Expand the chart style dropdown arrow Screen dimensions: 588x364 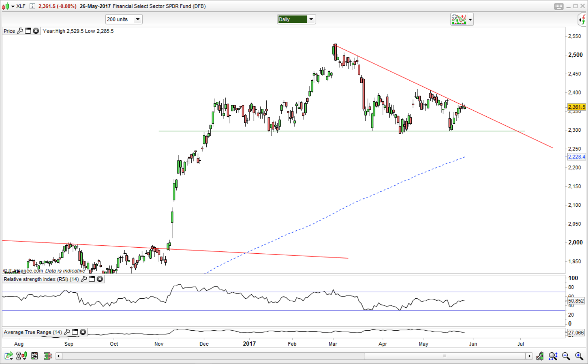pos(470,19)
